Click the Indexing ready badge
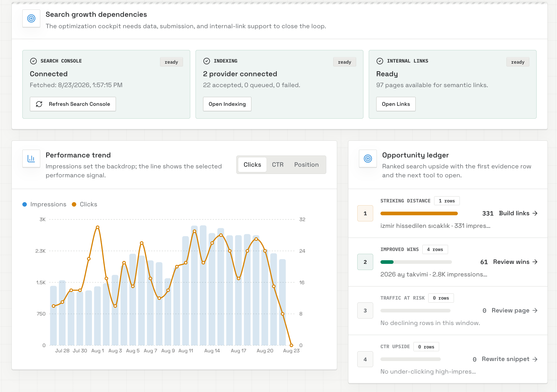The image size is (557, 392). 345,62
